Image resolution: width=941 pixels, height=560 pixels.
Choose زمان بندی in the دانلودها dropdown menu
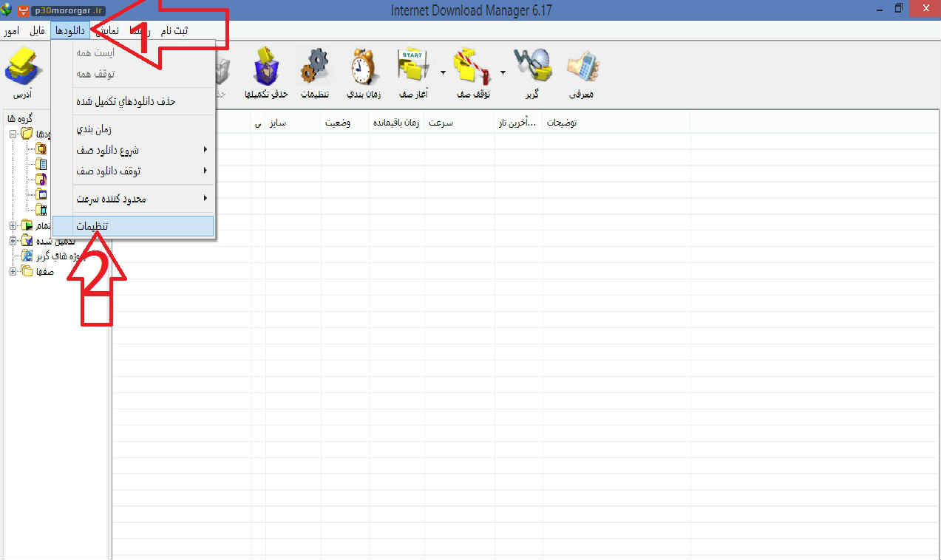click(x=133, y=129)
